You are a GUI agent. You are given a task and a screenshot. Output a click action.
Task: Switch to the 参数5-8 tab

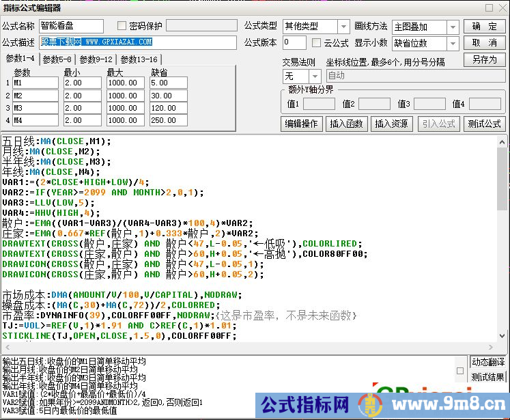[57, 59]
